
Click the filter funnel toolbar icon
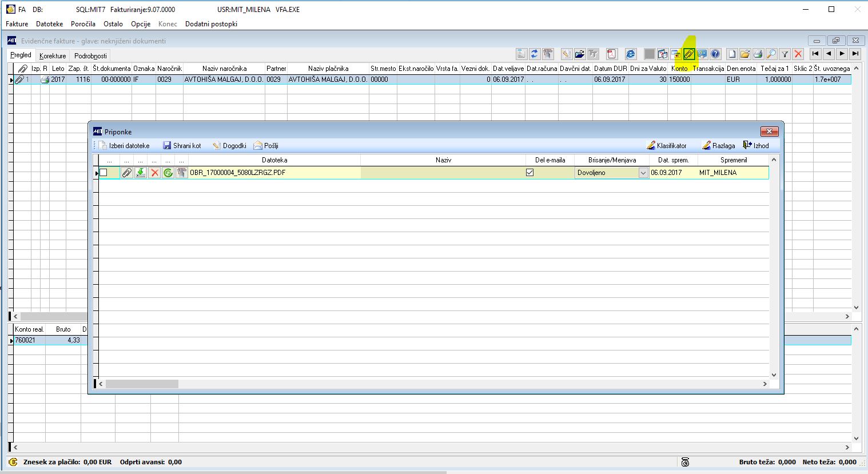785,54
